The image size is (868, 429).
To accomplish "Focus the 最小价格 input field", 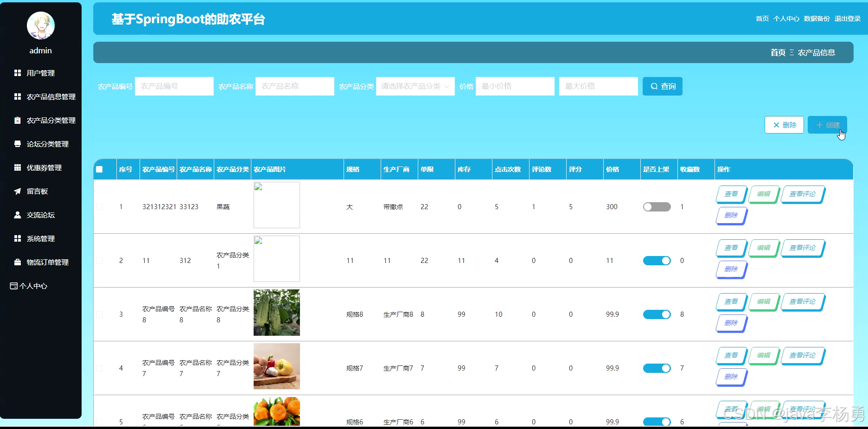I will [x=515, y=86].
